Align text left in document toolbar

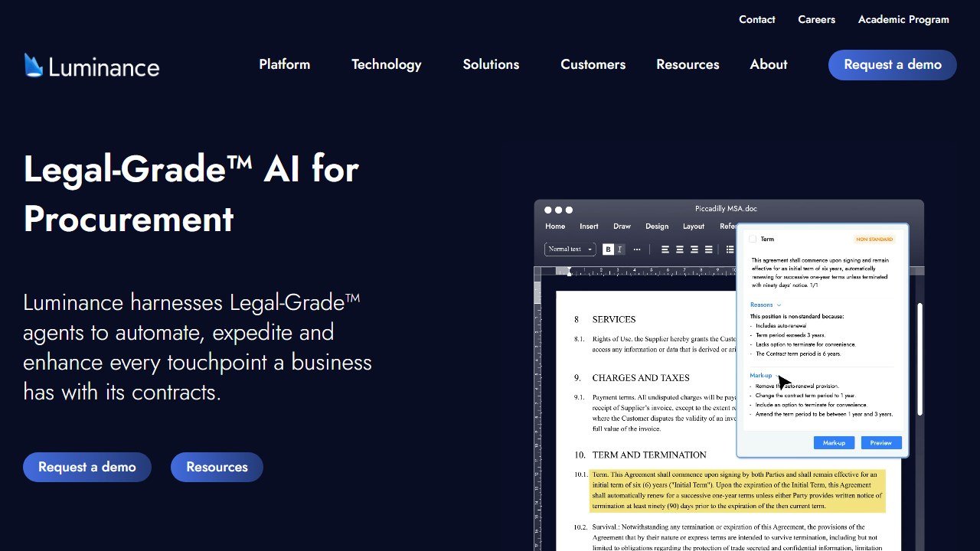[665, 249]
